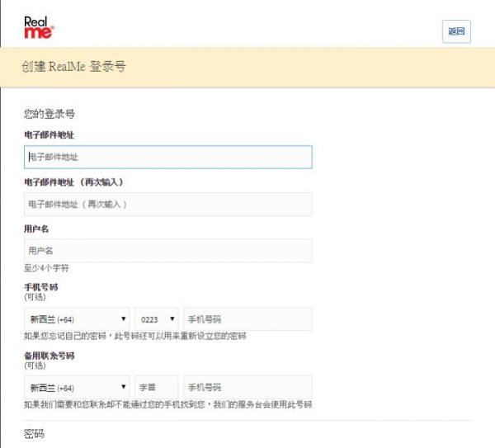This screenshot has width=495, height=448.
Task: Expand the 0223 mobile prefix dropdown
Action: tap(156, 318)
